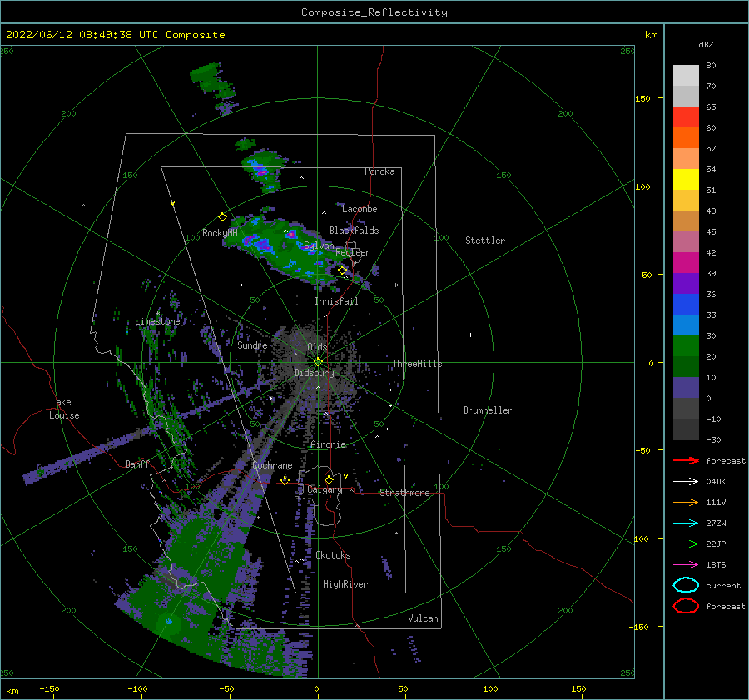Click the Limestone label
The image size is (749, 700).
[157, 321]
